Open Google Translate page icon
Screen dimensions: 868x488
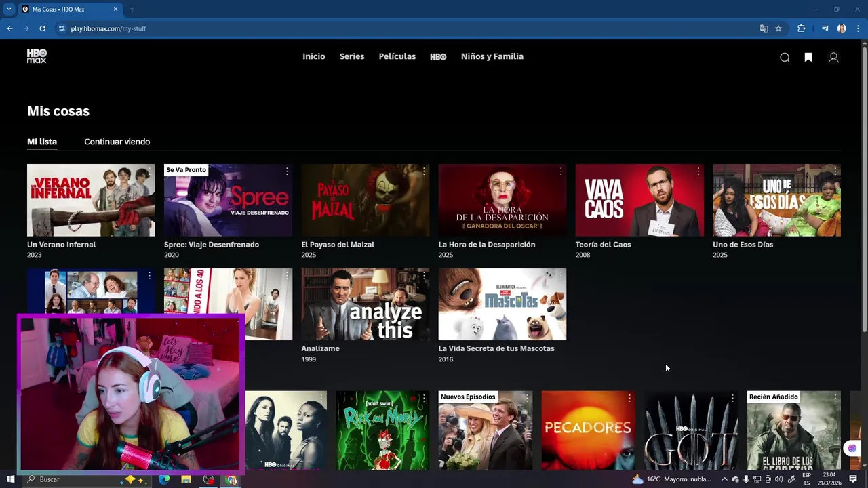pos(764,28)
